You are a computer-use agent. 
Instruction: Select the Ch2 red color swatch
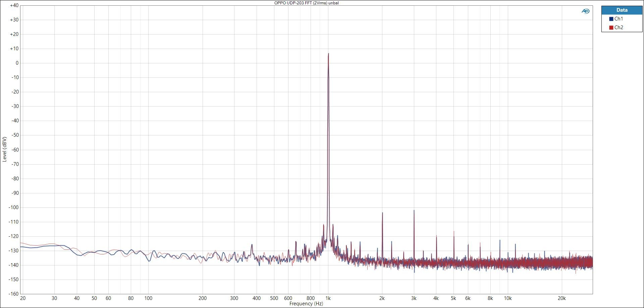[x=611, y=27]
